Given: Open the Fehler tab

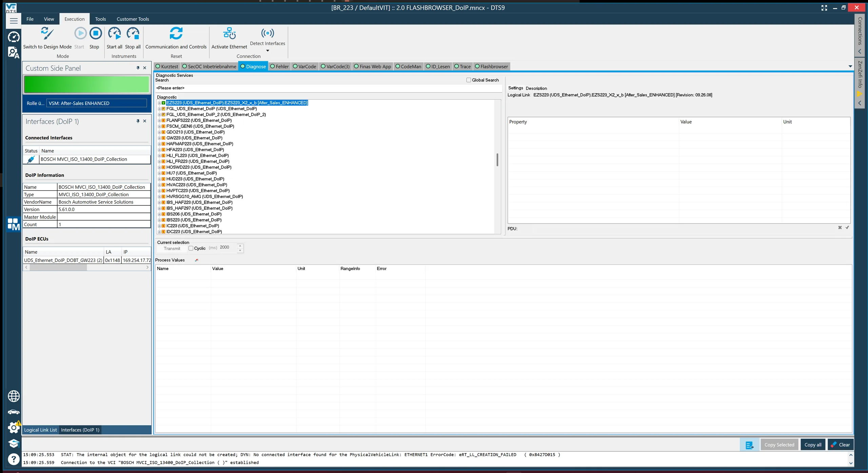Looking at the screenshot, I should pos(279,66).
